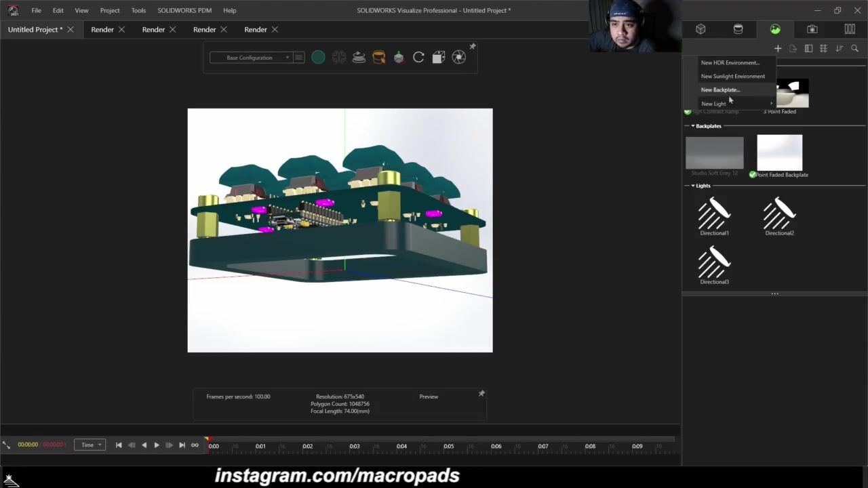Switch to the Appearances tab icon
Image resolution: width=868 pixels, height=488 pixels.
(738, 29)
